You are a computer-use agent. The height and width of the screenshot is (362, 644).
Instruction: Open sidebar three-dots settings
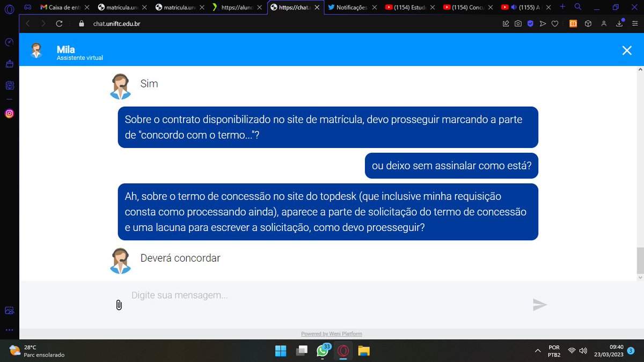point(9,329)
